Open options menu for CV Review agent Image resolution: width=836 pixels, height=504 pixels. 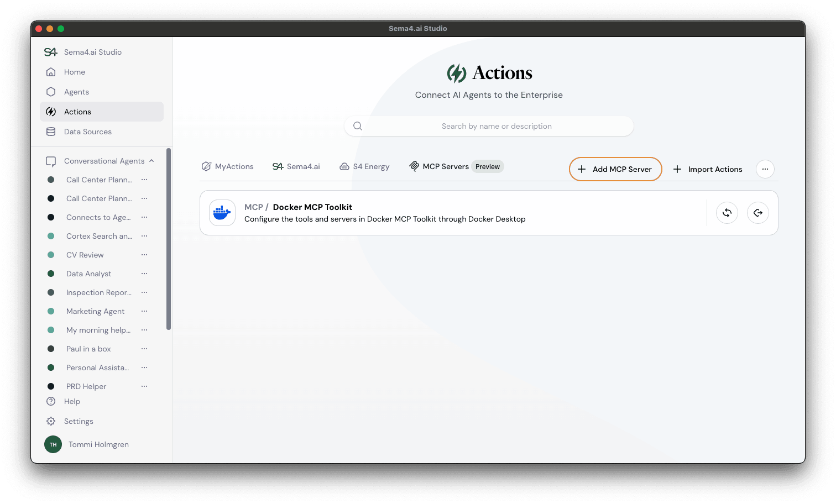pos(144,255)
